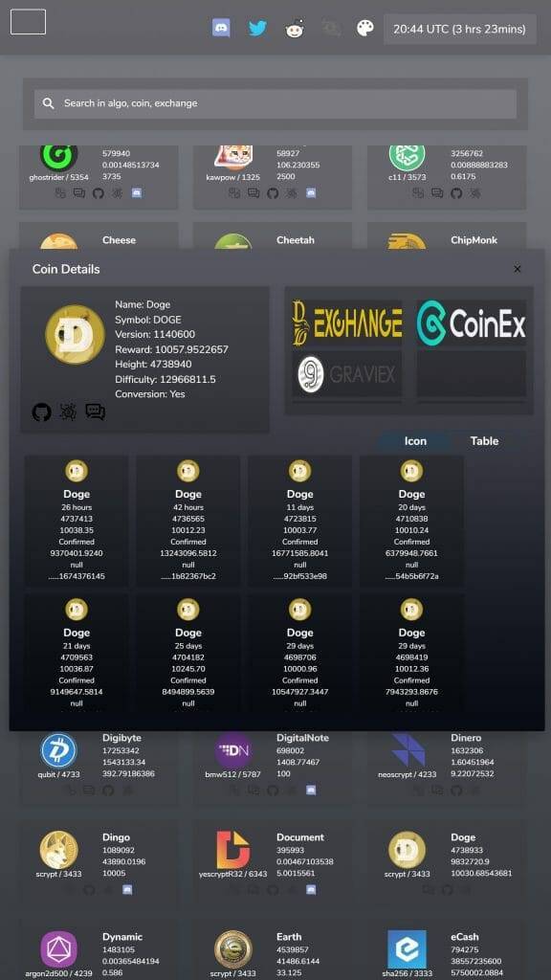Open the Reddit link in the top bar
Screen dimensions: 551x980
pos(295,29)
